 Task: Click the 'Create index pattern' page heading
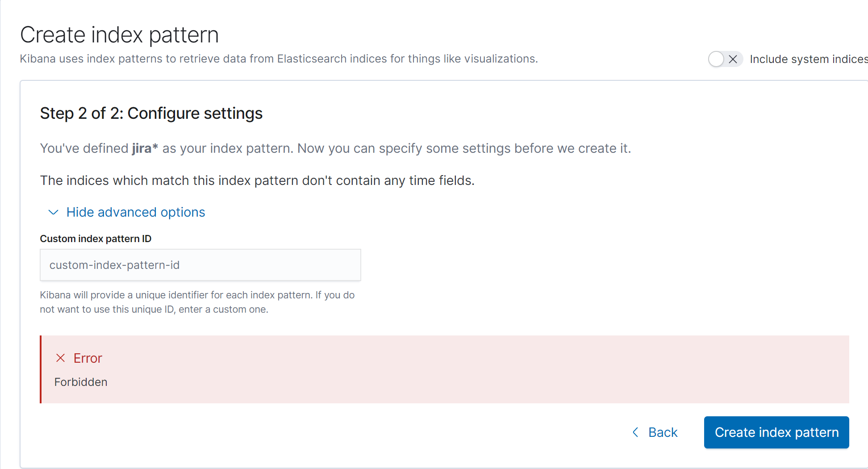[x=119, y=35]
